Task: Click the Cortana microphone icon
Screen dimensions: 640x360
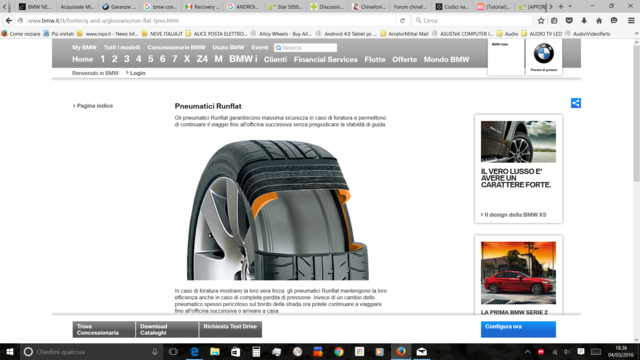Action: click(154, 352)
